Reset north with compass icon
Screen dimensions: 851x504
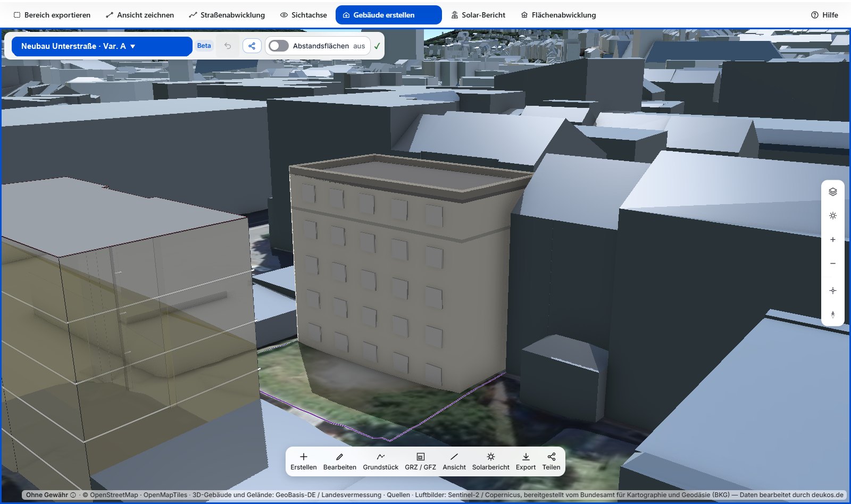(x=833, y=315)
